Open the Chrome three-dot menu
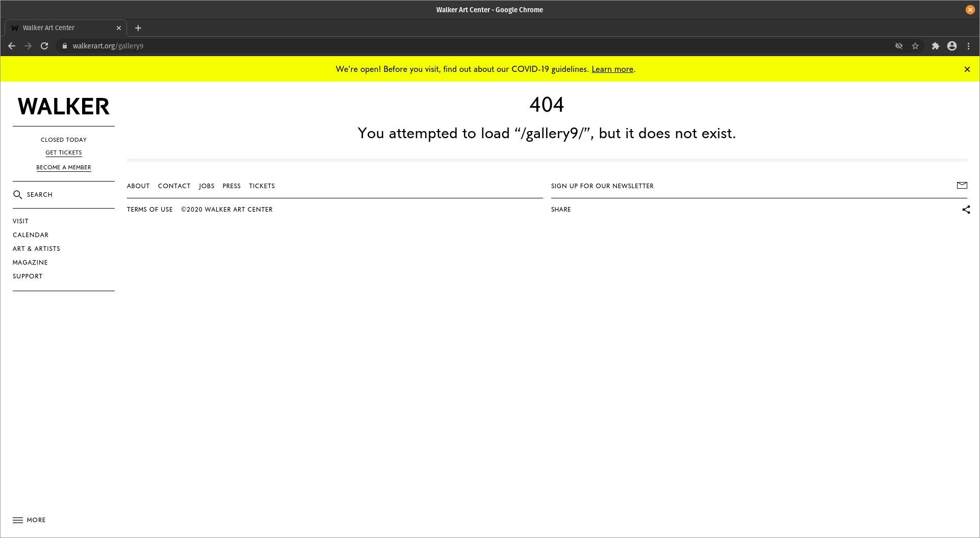 [968, 46]
